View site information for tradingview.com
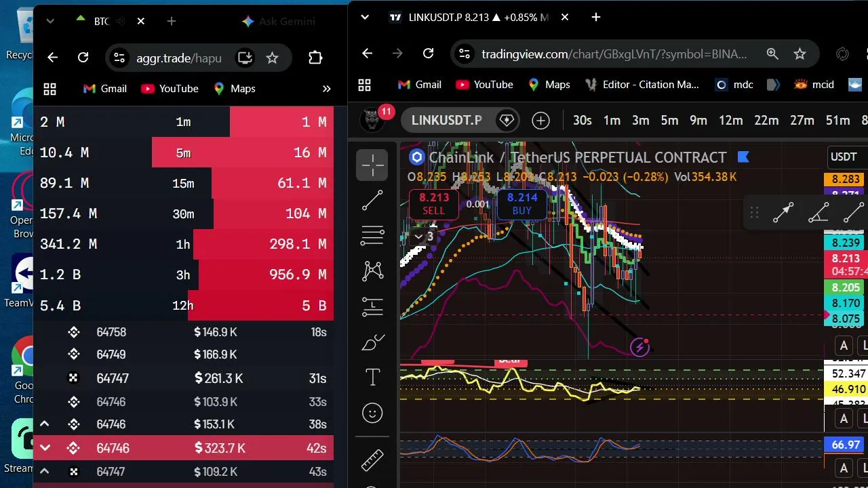The width and height of the screenshot is (868, 488). [x=463, y=54]
